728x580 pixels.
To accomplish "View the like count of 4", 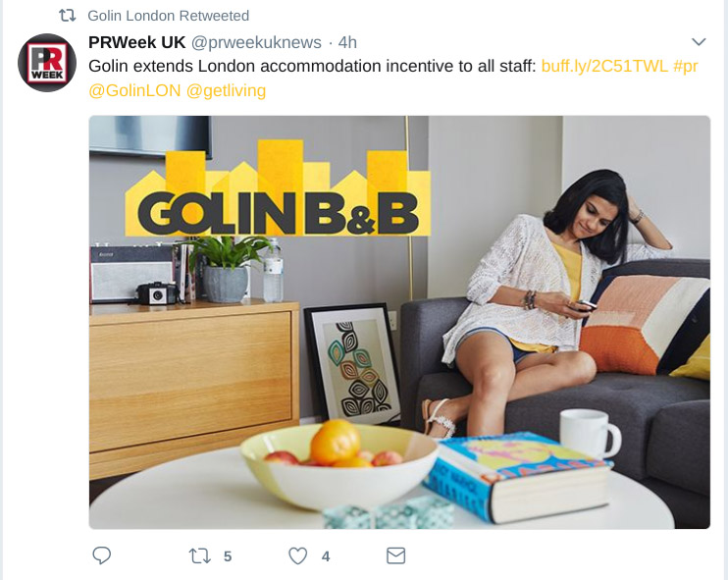I will click(x=326, y=556).
